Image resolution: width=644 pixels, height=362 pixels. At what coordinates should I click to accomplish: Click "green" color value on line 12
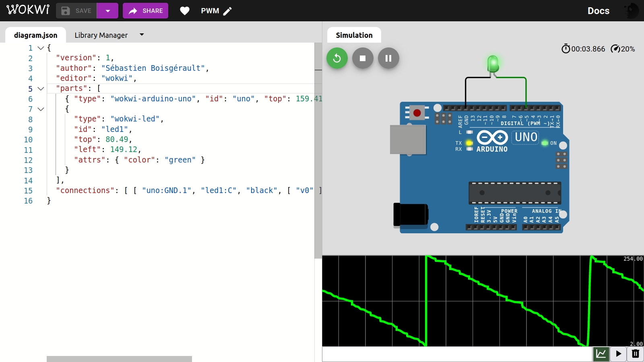(x=180, y=160)
